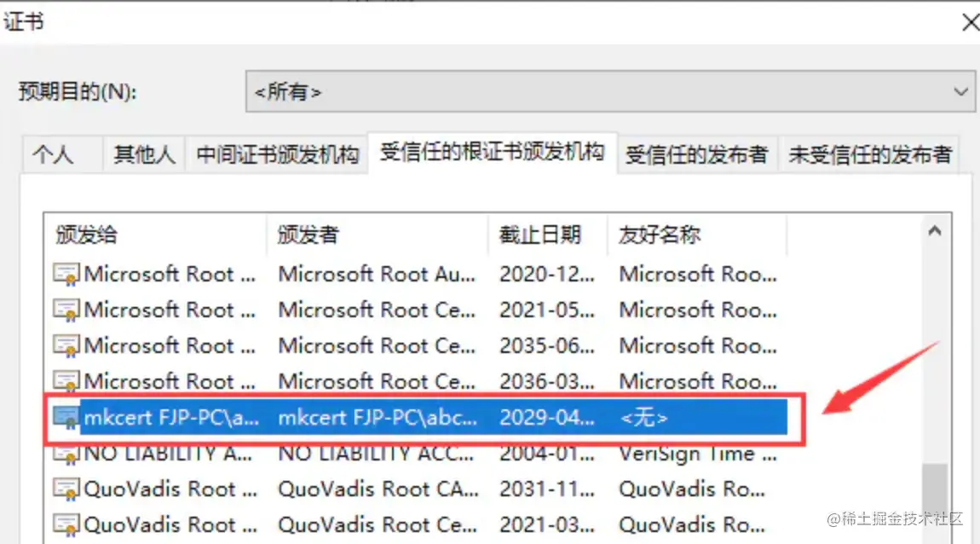
Task: Select Microsoft Root certificate expiring 2035-06
Action: tap(170, 345)
